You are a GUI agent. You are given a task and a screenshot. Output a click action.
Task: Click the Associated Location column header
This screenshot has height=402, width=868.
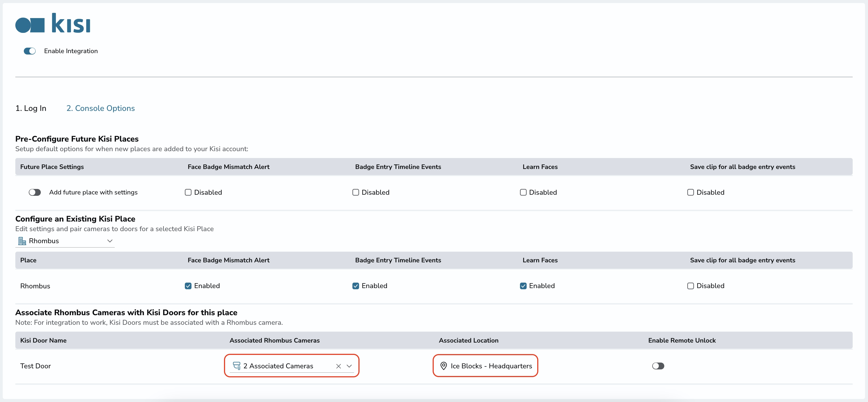point(469,340)
